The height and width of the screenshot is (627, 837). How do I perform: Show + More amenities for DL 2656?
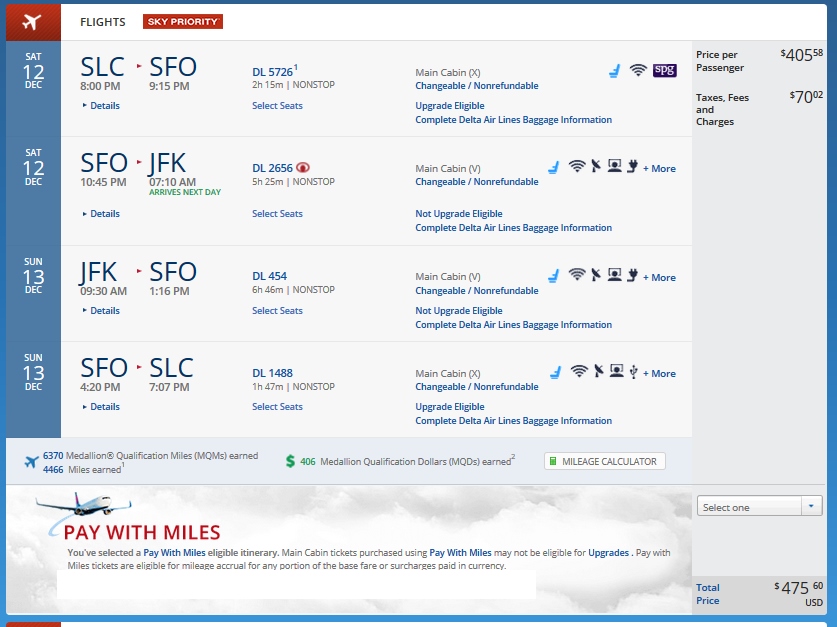coord(659,169)
